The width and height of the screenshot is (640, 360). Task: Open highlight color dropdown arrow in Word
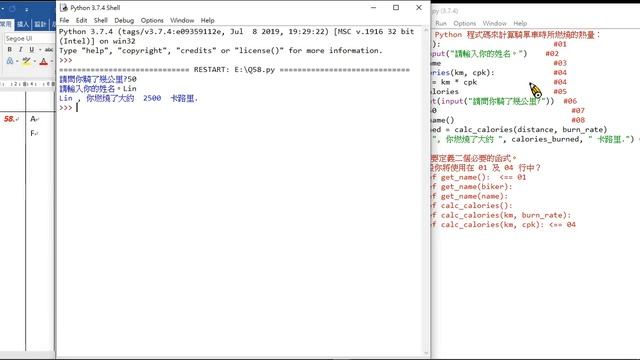35,62
